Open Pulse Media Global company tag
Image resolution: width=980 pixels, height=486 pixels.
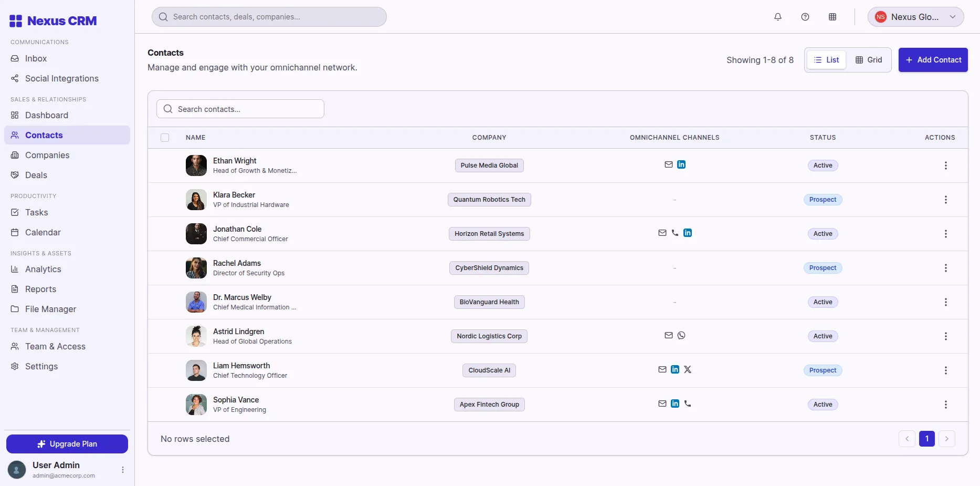click(489, 166)
